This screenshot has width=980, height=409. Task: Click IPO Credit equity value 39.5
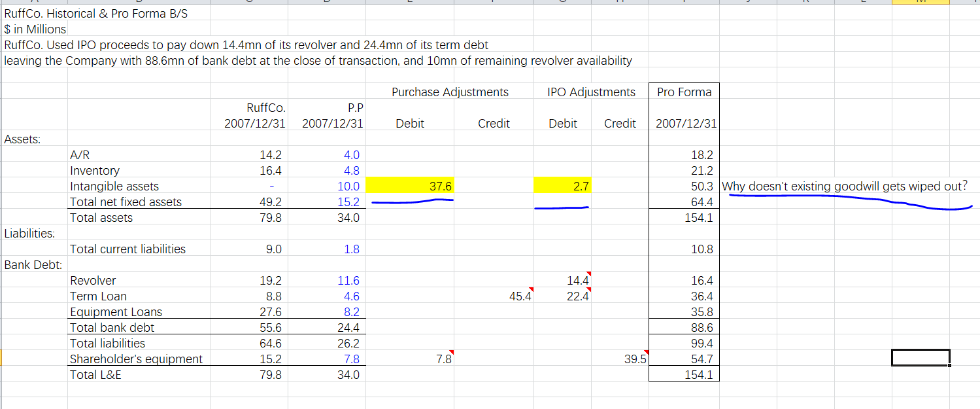(x=635, y=359)
